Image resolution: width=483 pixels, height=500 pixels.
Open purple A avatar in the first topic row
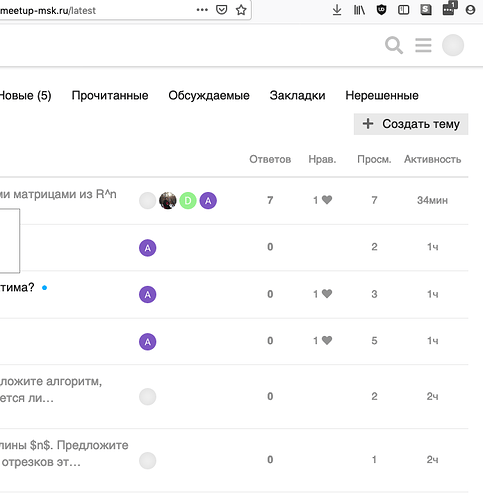pyautogui.click(x=208, y=200)
